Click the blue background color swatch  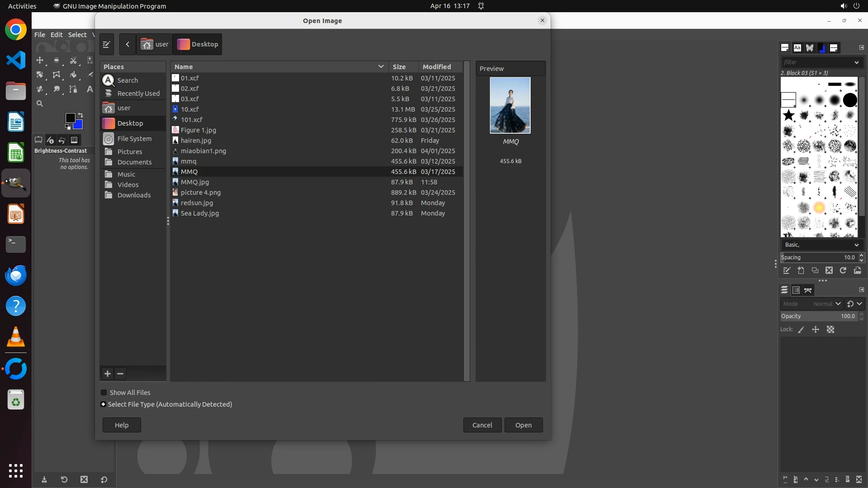pos(79,125)
